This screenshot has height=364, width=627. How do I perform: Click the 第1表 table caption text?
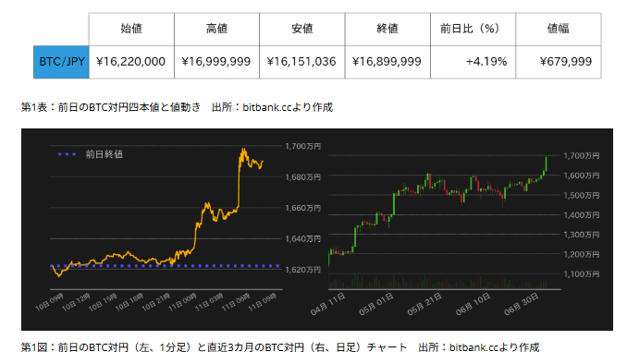coord(177,107)
